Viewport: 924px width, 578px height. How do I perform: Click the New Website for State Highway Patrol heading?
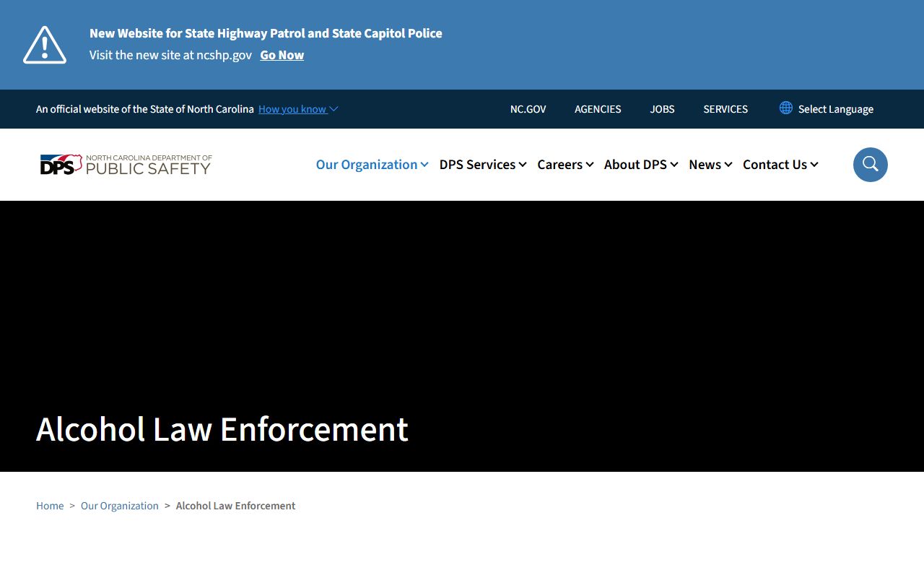pyautogui.click(x=266, y=33)
